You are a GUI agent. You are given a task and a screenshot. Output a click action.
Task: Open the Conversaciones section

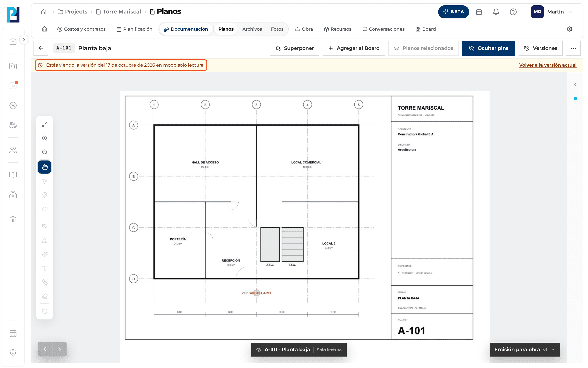[x=383, y=29]
